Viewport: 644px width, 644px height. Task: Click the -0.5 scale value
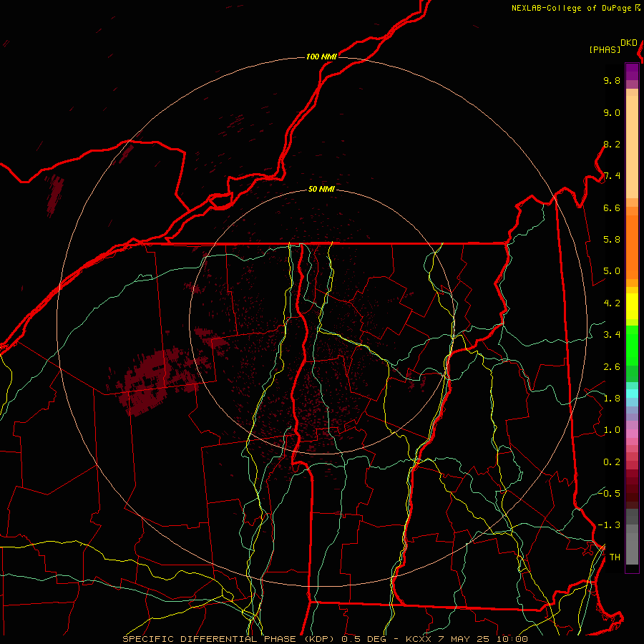(609, 493)
